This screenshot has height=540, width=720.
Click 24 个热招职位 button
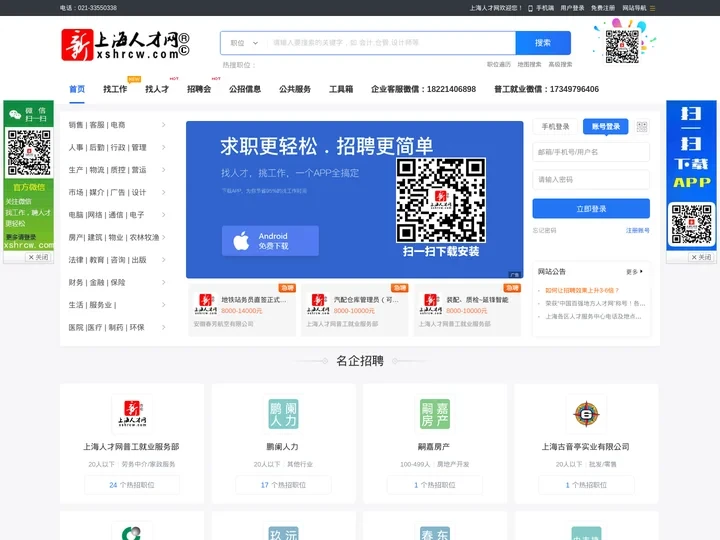[x=132, y=485]
